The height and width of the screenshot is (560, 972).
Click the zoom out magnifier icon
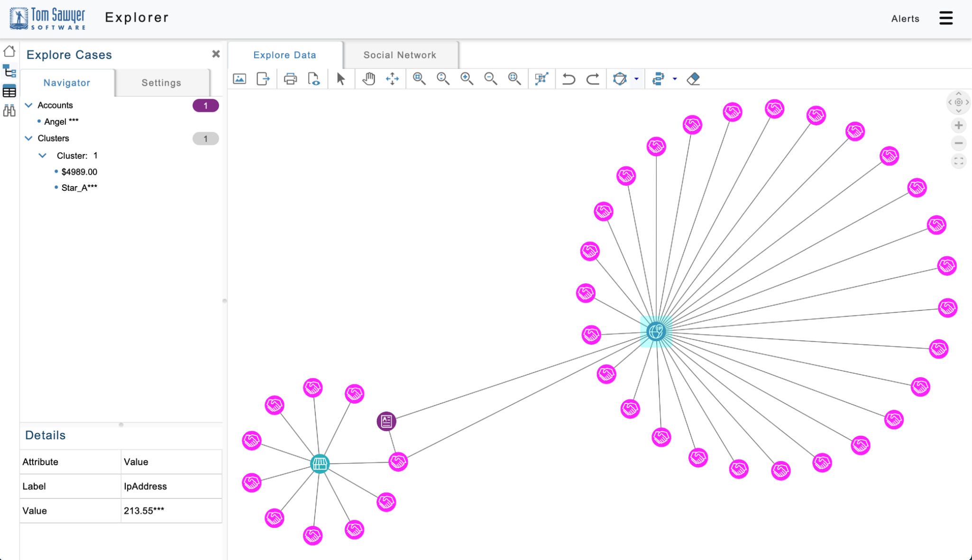[x=490, y=79]
